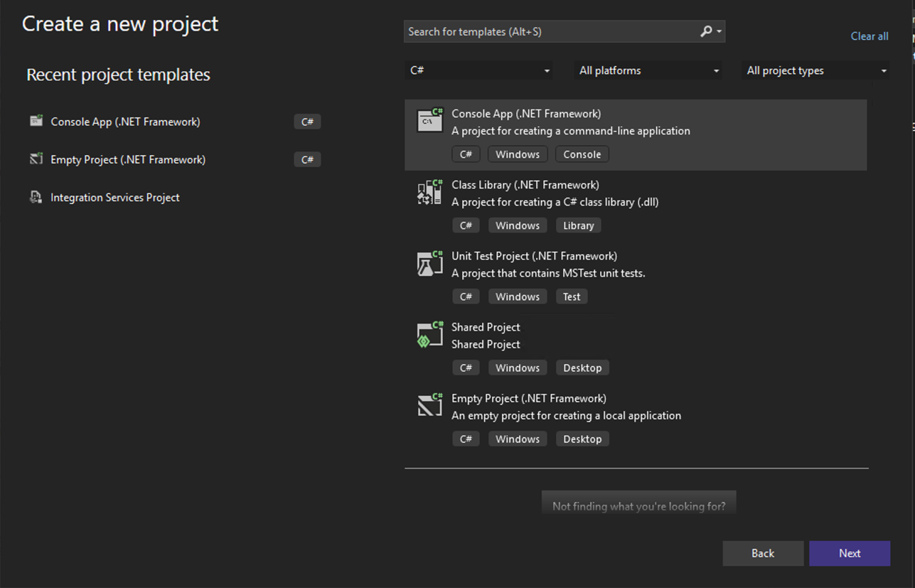915x588 pixels.
Task: Open the All platforms filter dropdown
Action: click(648, 70)
